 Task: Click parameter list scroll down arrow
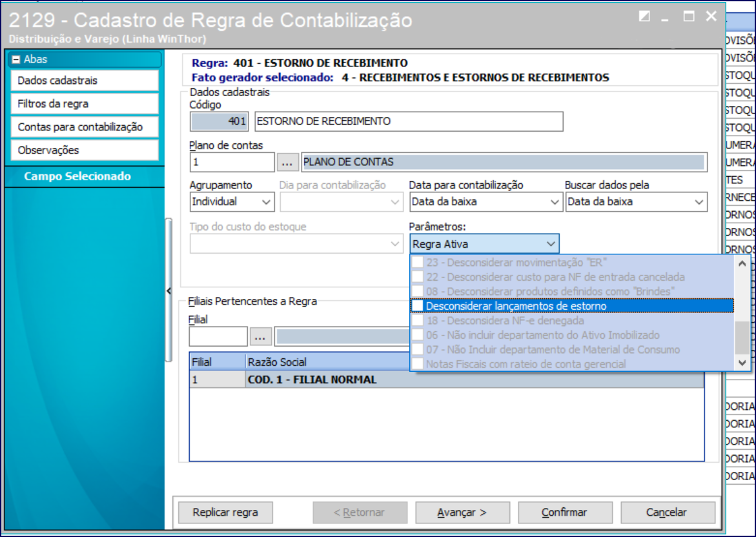(x=742, y=363)
